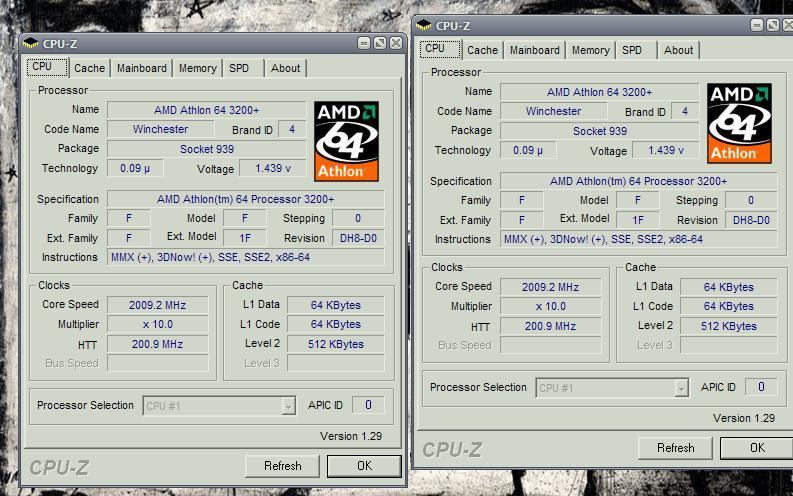793x496 pixels.
Task: Click 2009.2 MHz core speed in left window
Action: pyautogui.click(x=157, y=305)
